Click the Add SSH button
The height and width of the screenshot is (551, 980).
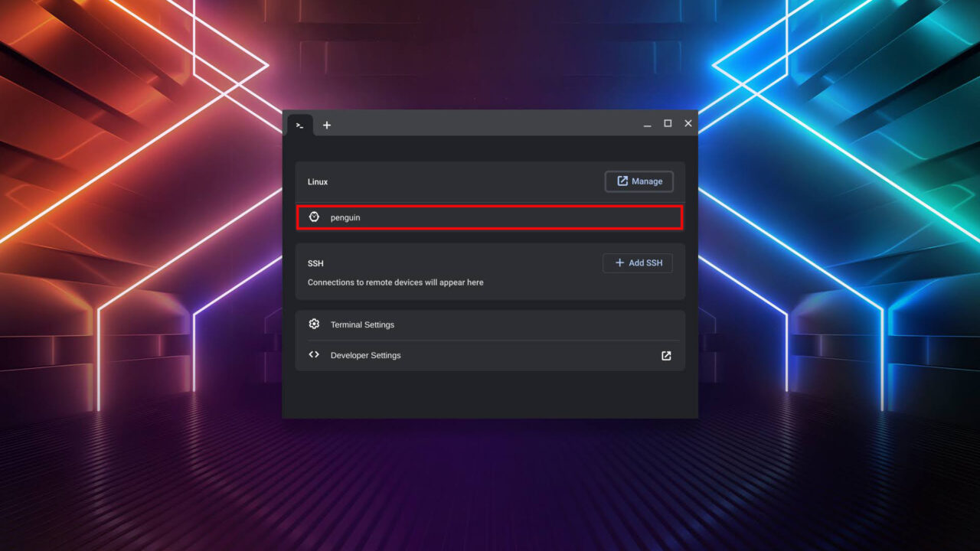coord(637,262)
